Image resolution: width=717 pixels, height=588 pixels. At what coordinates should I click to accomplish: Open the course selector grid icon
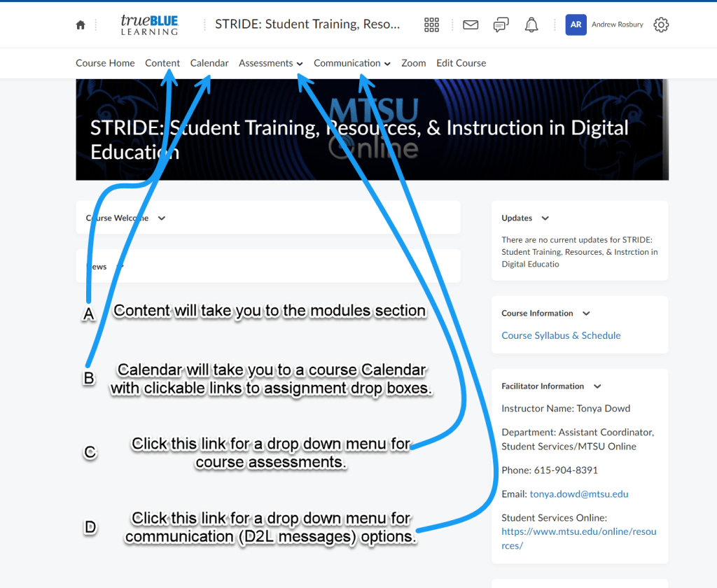[432, 24]
